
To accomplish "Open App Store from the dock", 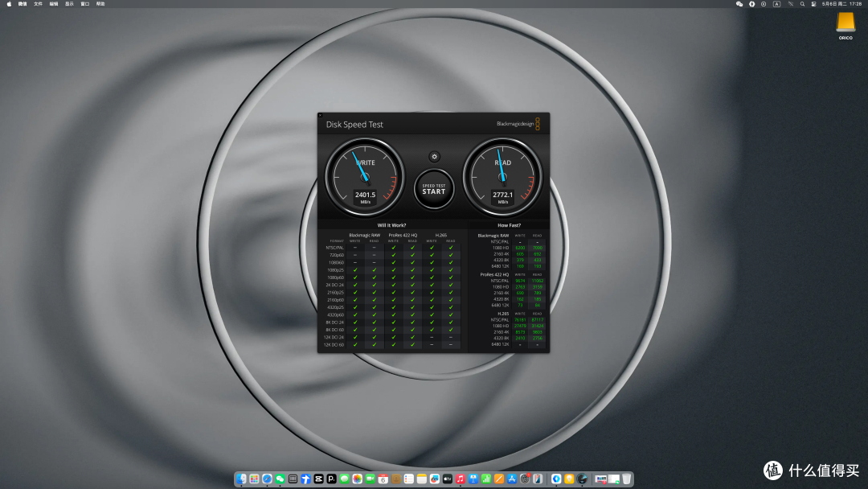I will 512,479.
